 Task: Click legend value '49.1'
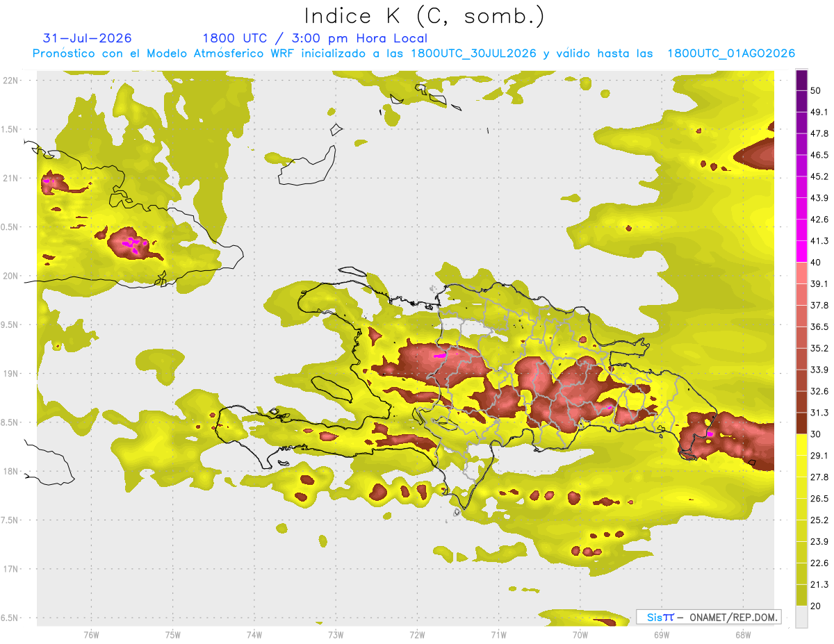pyautogui.click(x=819, y=112)
